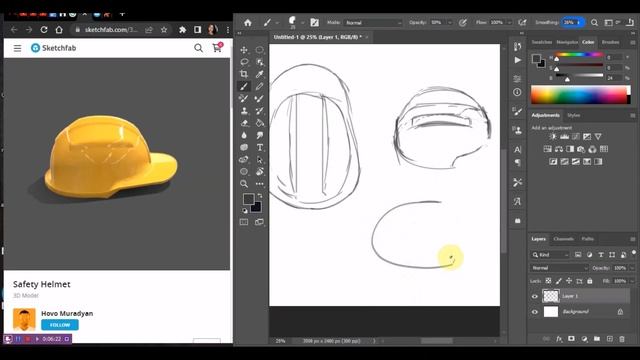Screen dimensions: 640x360
Task: Toggle layer filter on/off switch
Action: tap(634, 253)
